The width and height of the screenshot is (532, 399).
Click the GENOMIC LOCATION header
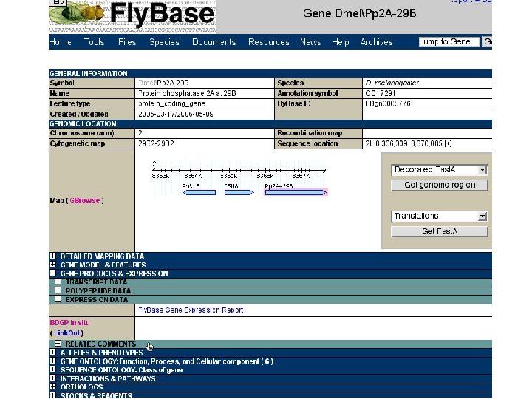(270, 124)
